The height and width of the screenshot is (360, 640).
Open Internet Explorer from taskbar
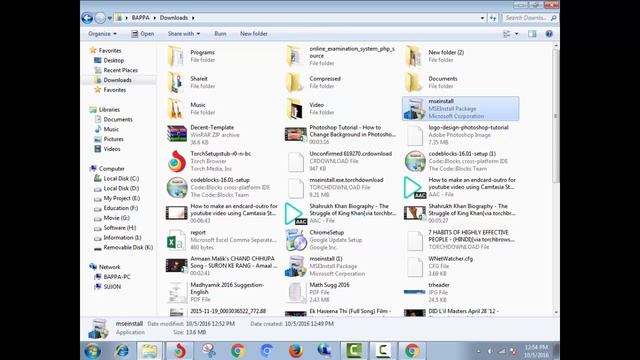pyautogui.click(x=121, y=351)
